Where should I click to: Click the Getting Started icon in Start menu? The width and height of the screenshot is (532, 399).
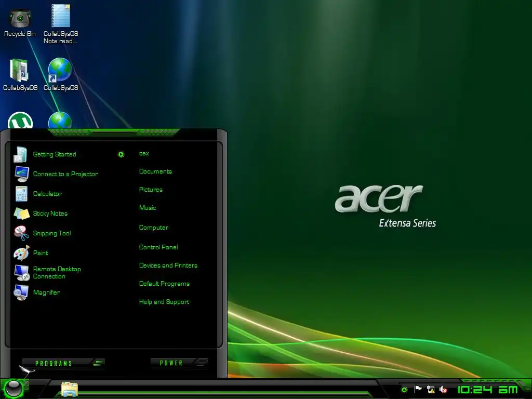pyautogui.click(x=21, y=154)
